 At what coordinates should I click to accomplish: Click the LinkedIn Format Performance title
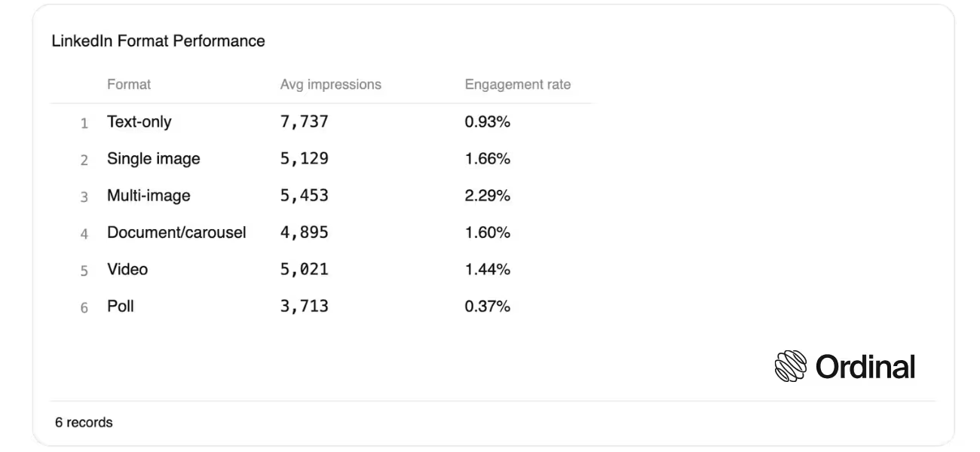point(158,41)
